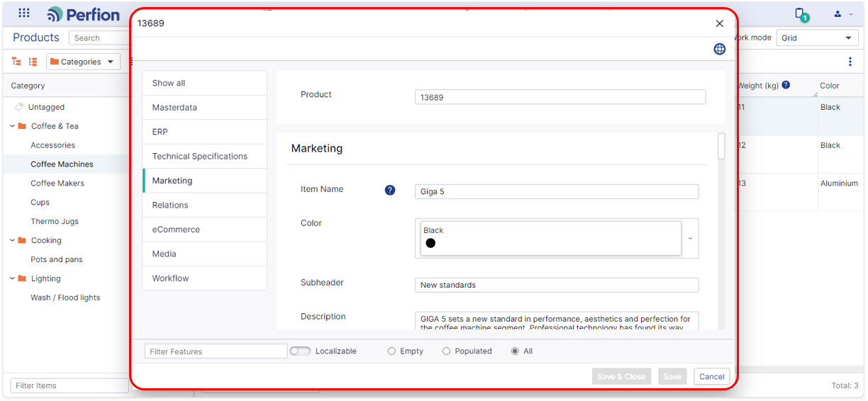The height and width of the screenshot is (401, 868).
Task: Select the Cups category
Action: (40, 203)
